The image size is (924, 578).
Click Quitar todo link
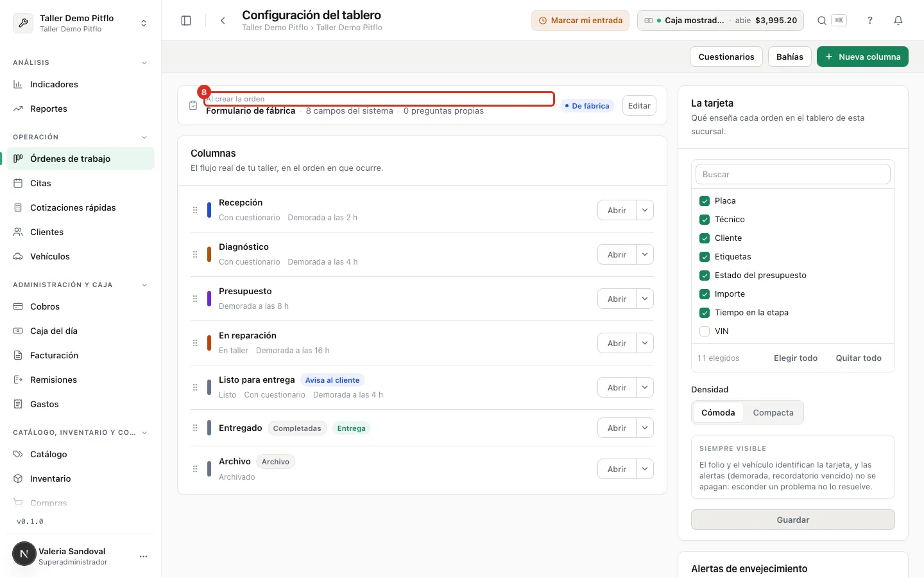point(859,358)
